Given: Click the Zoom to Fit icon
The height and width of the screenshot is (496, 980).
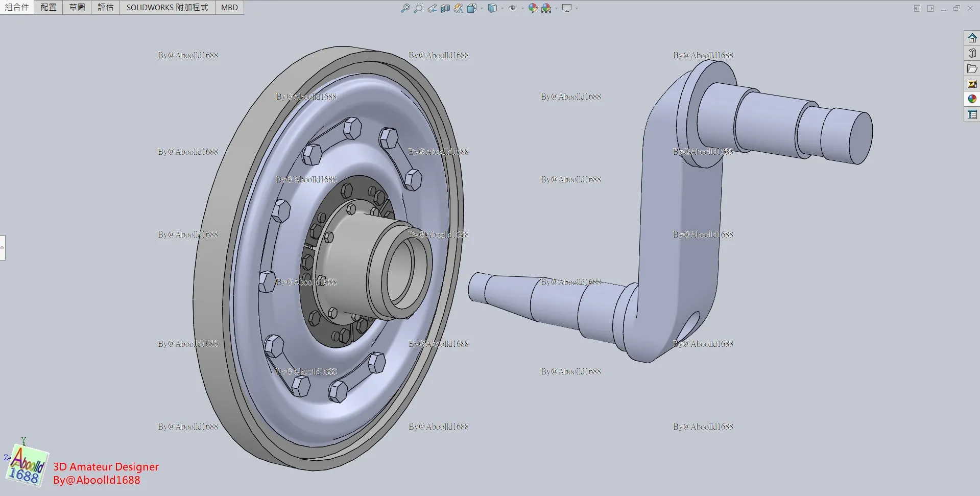Looking at the screenshot, I should (x=405, y=8).
